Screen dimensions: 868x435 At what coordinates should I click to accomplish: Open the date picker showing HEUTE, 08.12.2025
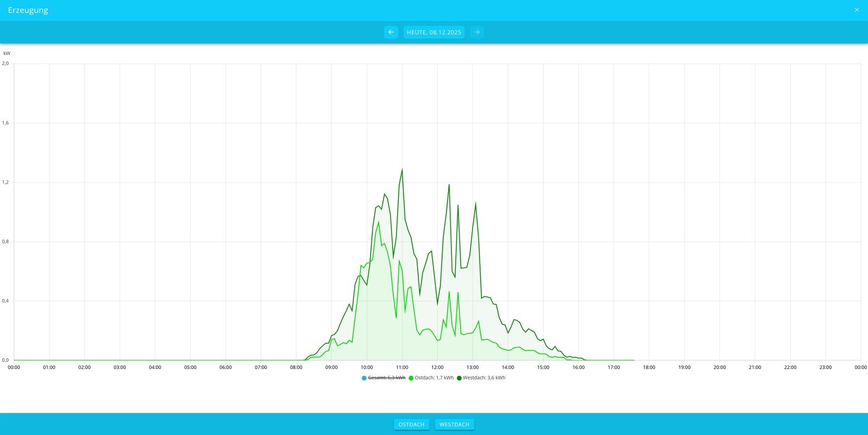tap(433, 32)
